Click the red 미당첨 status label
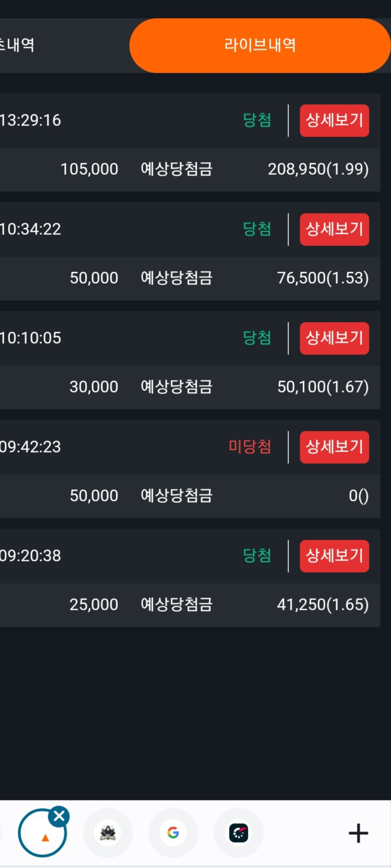This screenshot has height=868, width=391. (x=250, y=447)
